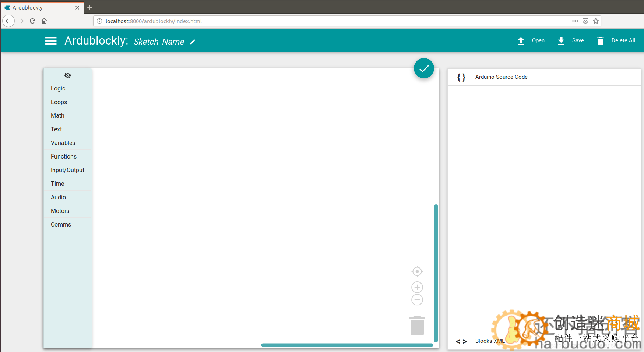Center workspace with the crosshair icon
The height and width of the screenshot is (352, 644).
pos(417,271)
